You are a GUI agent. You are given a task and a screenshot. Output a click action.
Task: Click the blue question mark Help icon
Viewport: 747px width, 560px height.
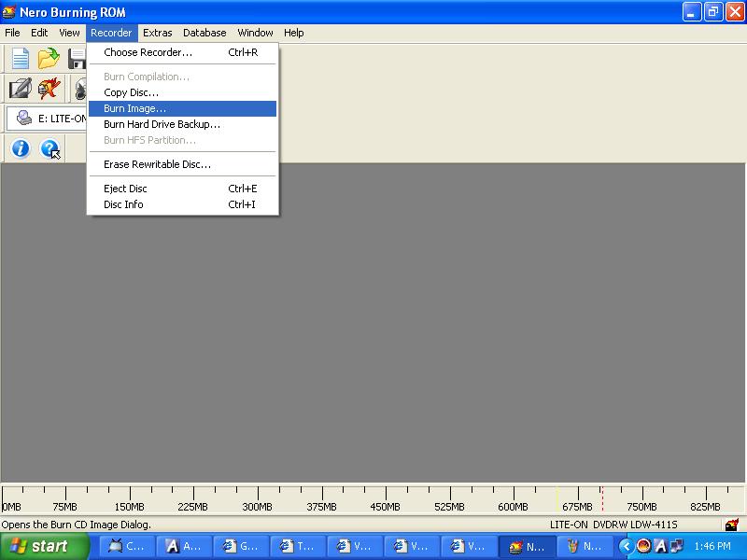pos(49,148)
